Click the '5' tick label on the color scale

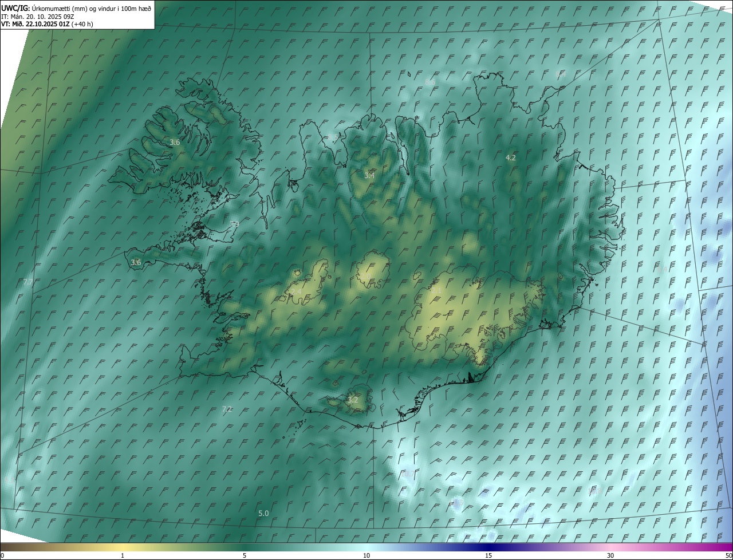245,556
